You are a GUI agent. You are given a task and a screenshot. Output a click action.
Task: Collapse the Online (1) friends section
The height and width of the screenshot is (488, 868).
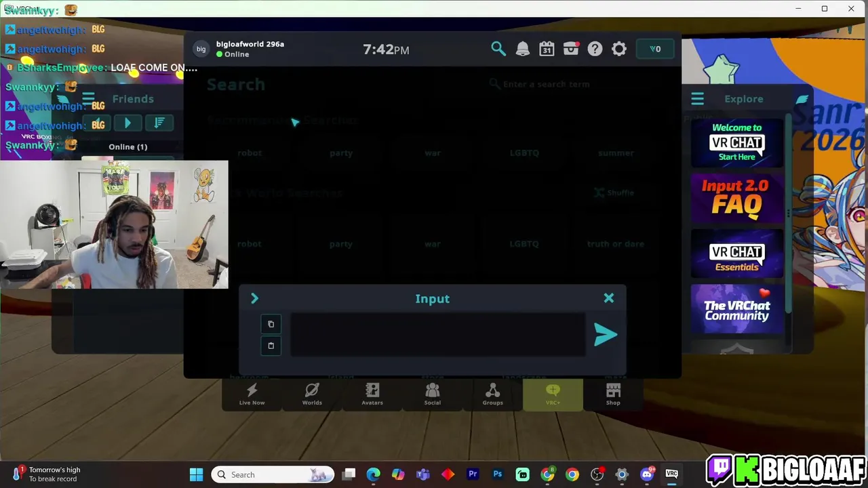(x=127, y=146)
